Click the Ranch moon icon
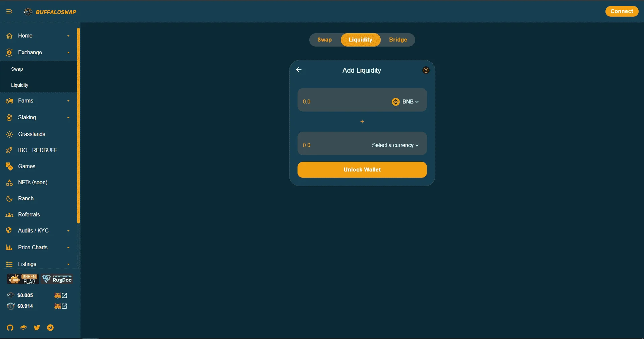 click(x=9, y=198)
